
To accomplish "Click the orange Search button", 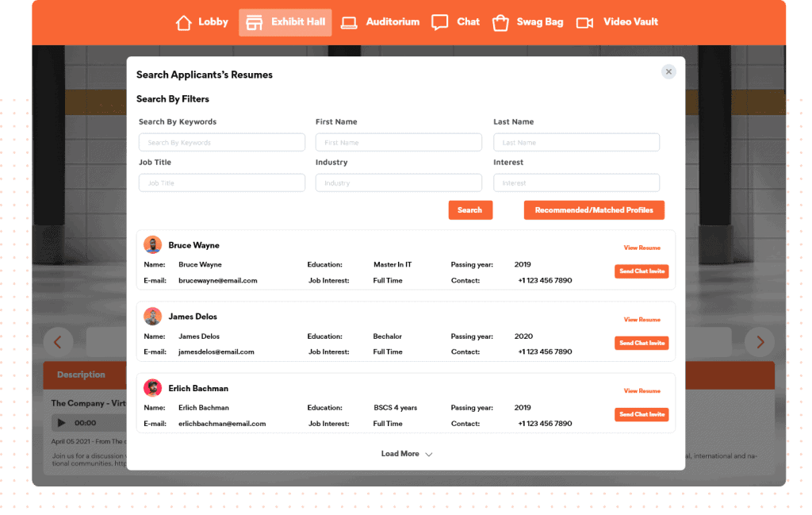I will [x=470, y=209].
